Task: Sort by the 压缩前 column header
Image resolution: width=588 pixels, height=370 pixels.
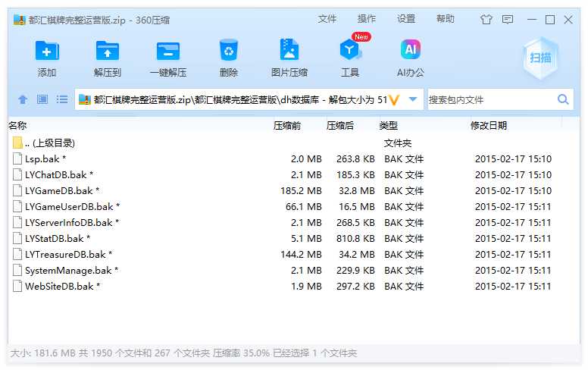Action: [287, 125]
